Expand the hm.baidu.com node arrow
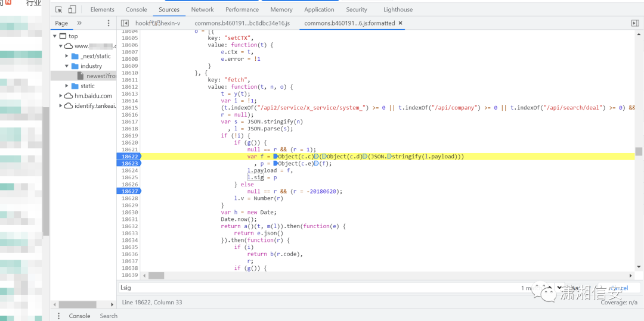The height and width of the screenshot is (321, 644). [x=61, y=96]
